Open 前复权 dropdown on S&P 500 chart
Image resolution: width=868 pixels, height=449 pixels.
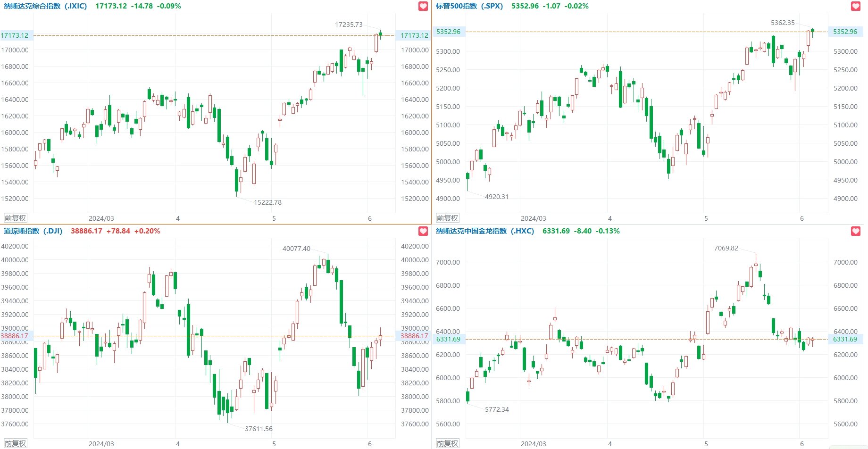pos(447,218)
